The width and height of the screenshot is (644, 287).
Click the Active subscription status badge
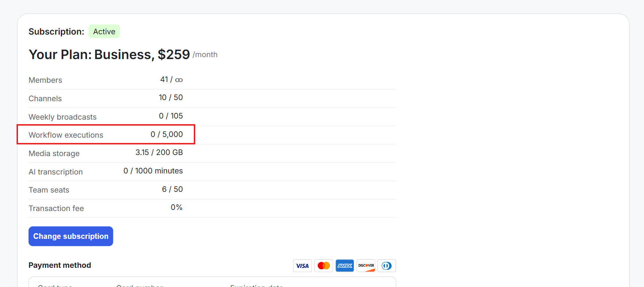[104, 32]
